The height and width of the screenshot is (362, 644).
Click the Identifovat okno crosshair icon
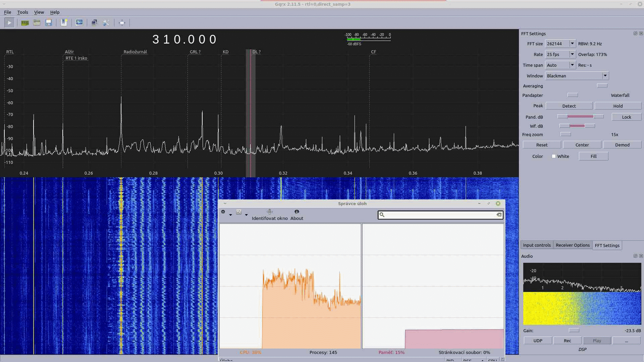(x=270, y=212)
